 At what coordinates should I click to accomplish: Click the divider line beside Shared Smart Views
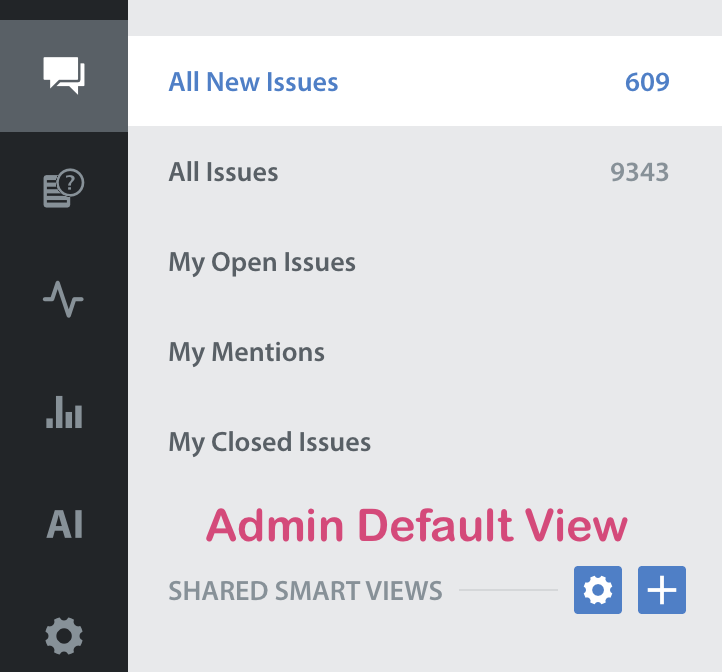pyautogui.click(x=508, y=590)
